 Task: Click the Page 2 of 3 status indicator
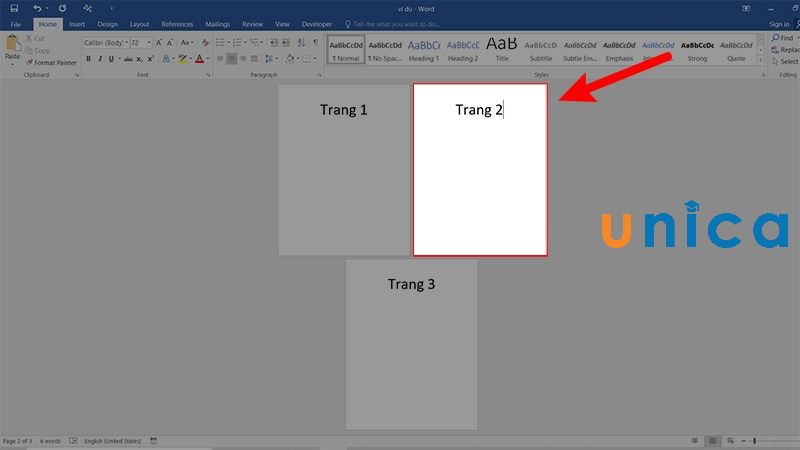tap(17, 441)
